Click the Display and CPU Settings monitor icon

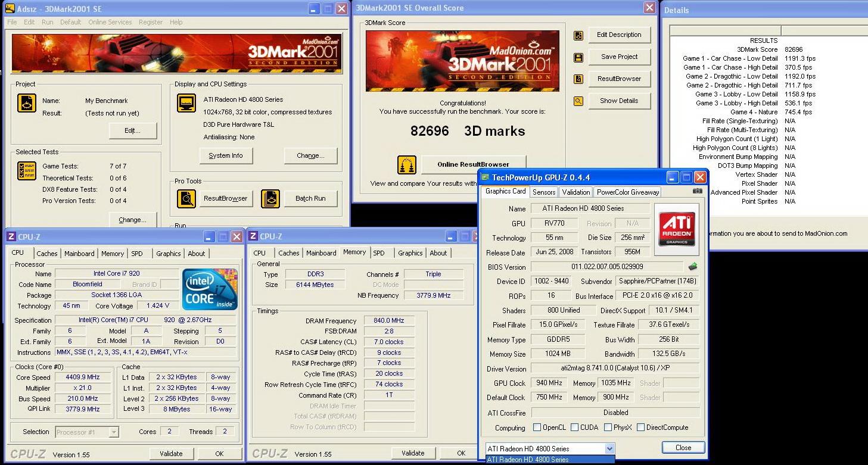[186, 102]
